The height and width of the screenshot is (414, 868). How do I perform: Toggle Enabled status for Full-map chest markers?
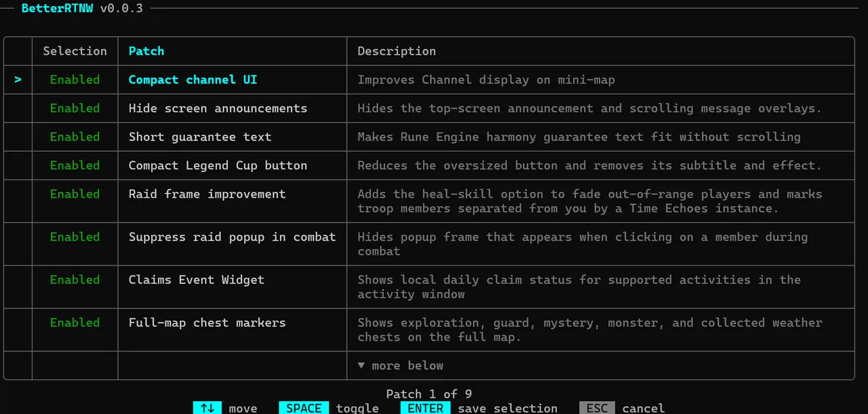(x=75, y=323)
